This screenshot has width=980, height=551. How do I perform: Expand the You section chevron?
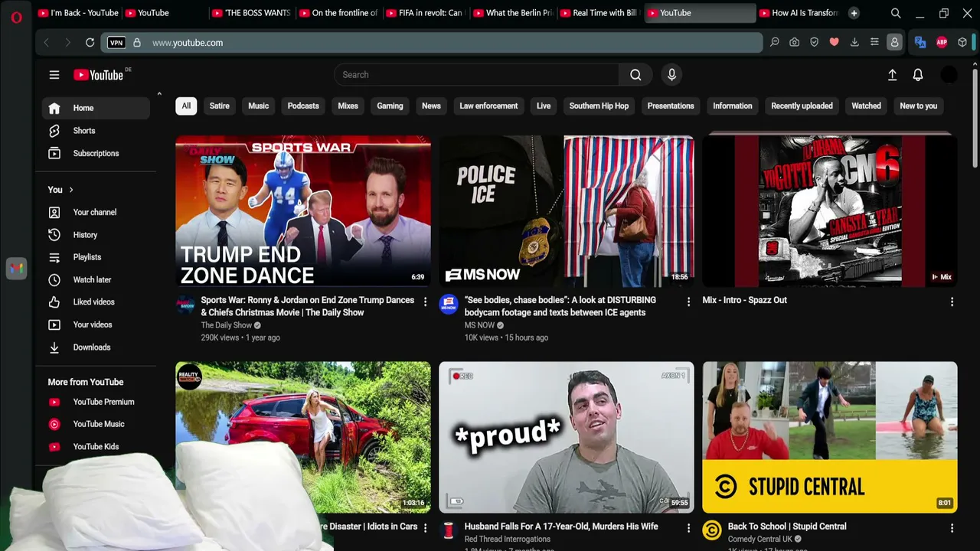71,190
